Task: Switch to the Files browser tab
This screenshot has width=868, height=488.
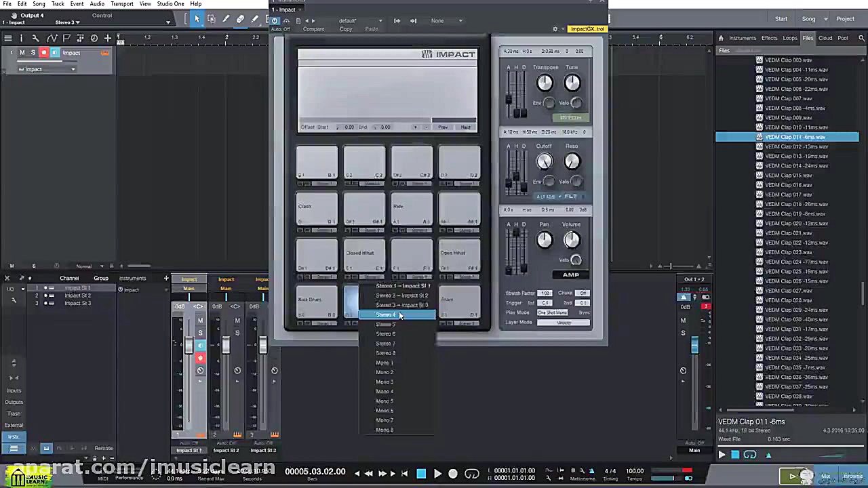Action: coord(808,38)
